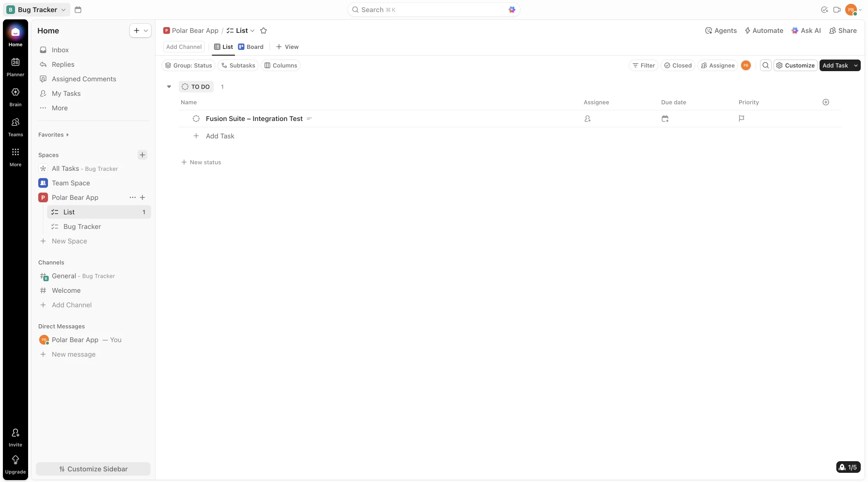
Task: Set priority flag for Fusion Suite task
Action: click(x=741, y=119)
